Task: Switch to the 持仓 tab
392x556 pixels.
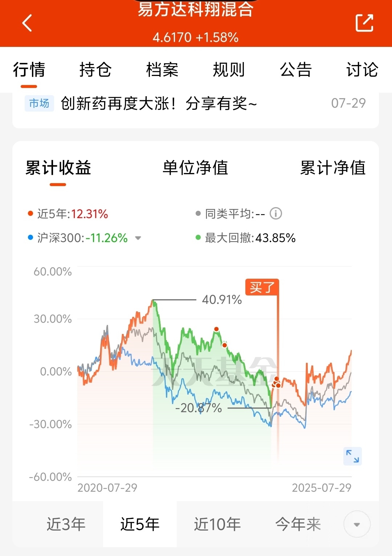Action: tap(95, 70)
